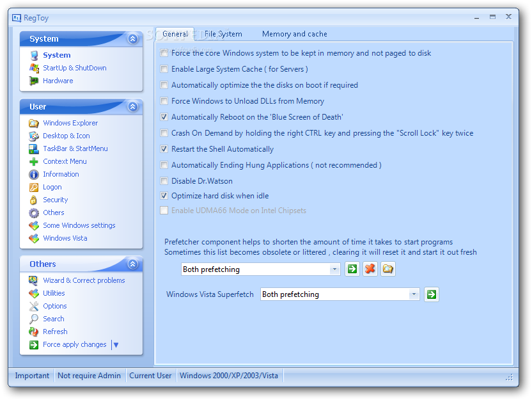The width and height of the screenshot is (532, 400).
Task: Open the Hardware section
Action: click(x=58, y=81)
